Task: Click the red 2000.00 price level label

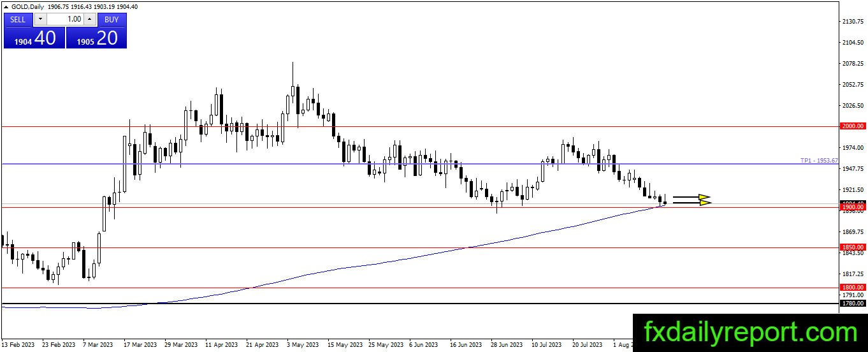Action: pyautogui.click(x=852, y=126)
